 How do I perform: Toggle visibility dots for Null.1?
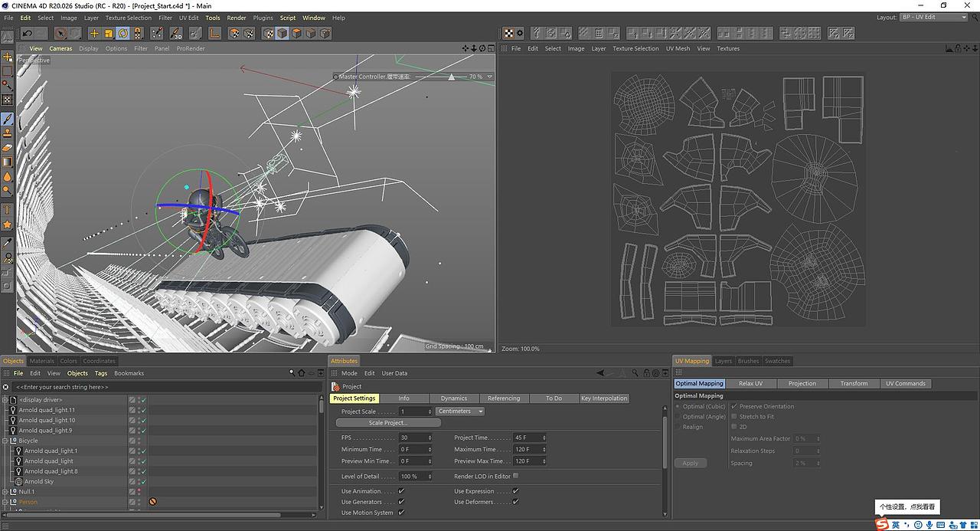pyautogui.click(x=139, y=492)
